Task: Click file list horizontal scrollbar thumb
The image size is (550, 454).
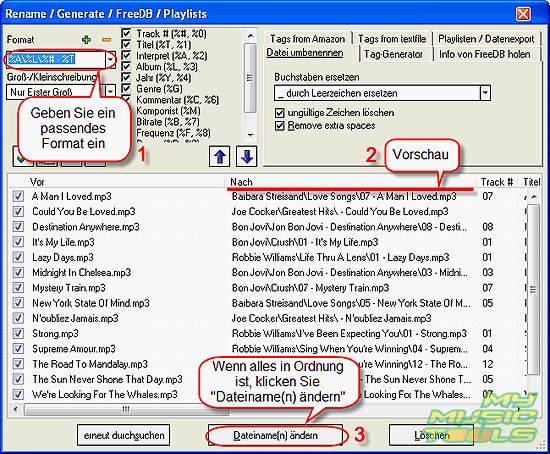Action: coord(126,409)
